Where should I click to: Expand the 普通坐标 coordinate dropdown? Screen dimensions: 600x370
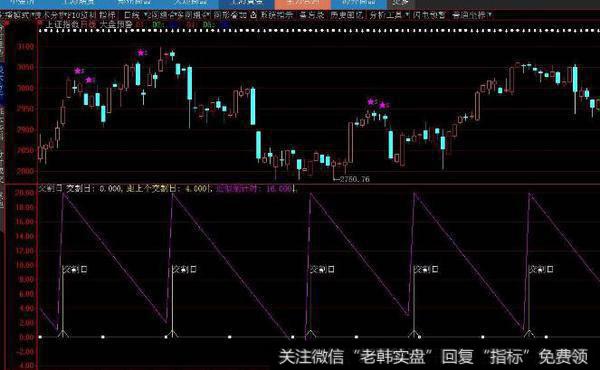pos(472,15)
